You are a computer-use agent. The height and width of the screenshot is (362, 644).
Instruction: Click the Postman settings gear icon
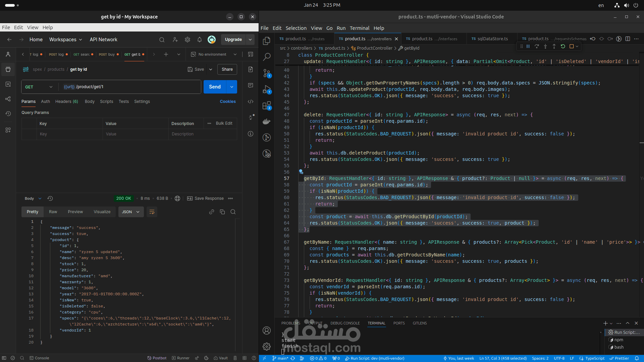coord(187,40)
